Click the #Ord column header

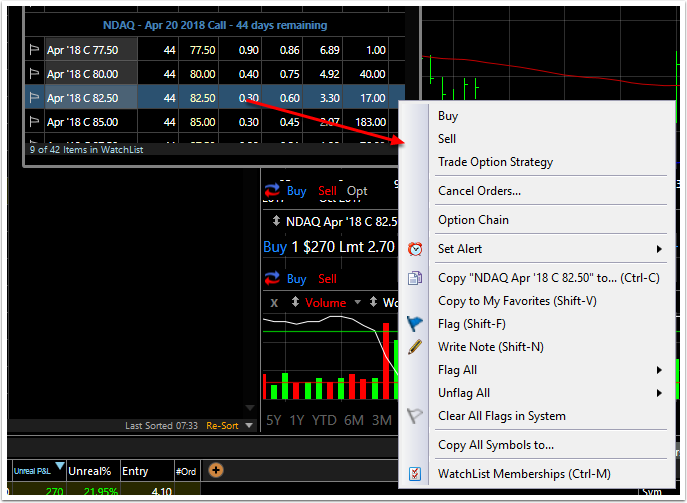point(187,471)
